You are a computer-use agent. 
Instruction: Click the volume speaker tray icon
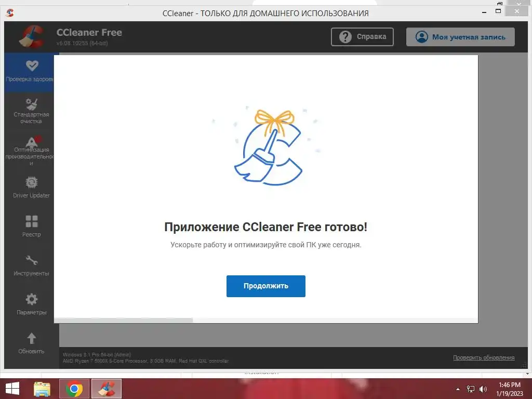coord(483,389)
